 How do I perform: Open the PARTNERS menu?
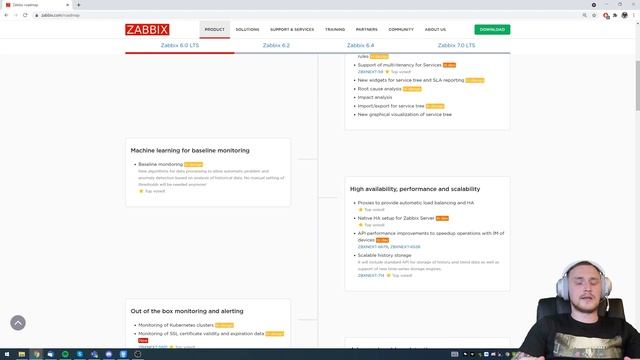(367, 29)
